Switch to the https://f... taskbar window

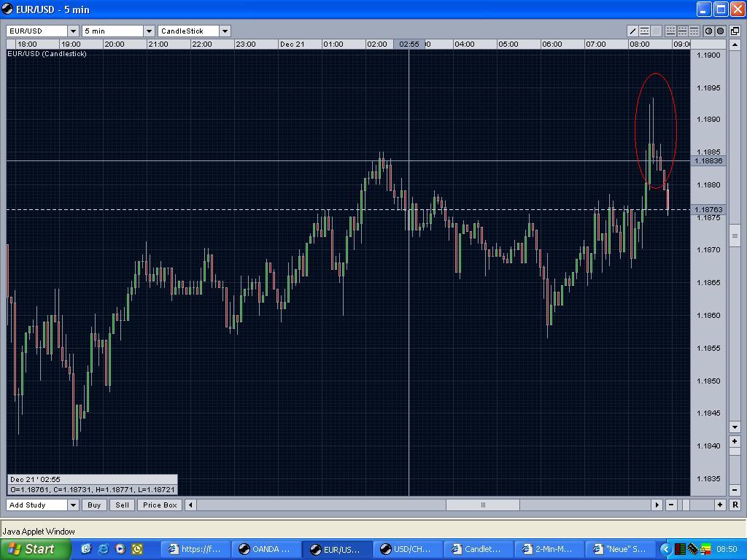click(196, 549)
